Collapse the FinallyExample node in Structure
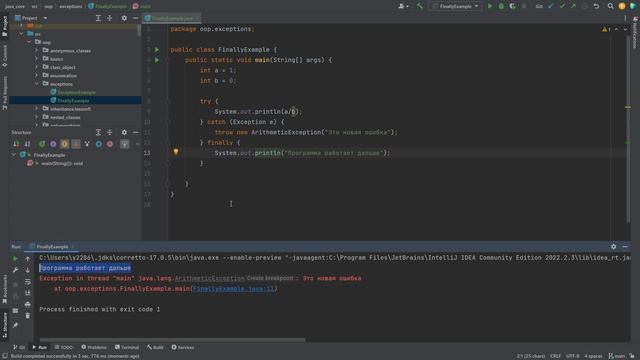 [x=13, y=155]
